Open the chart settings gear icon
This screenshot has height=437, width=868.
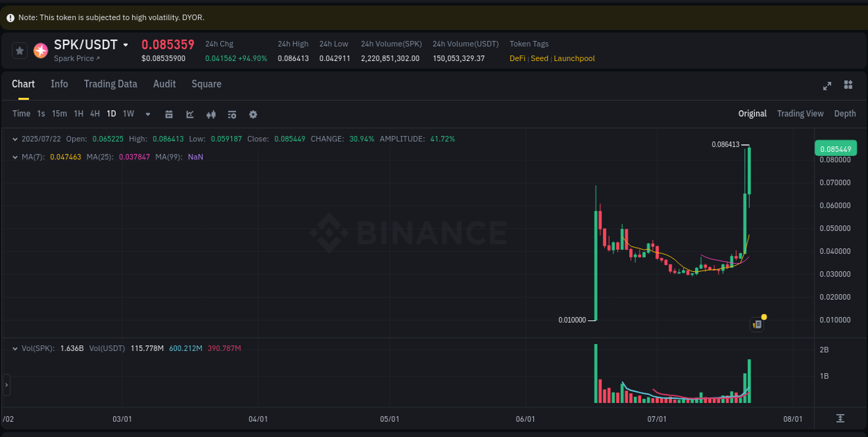click(253, 114)
